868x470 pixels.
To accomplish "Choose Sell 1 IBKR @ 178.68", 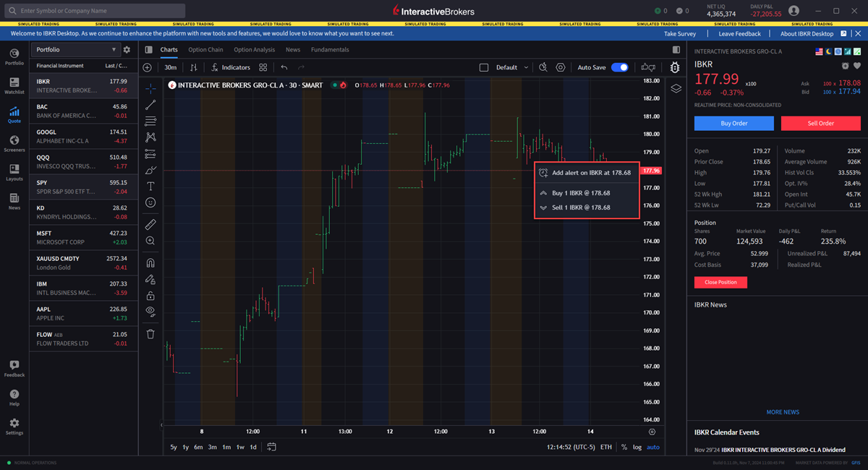I will (587, 208).
